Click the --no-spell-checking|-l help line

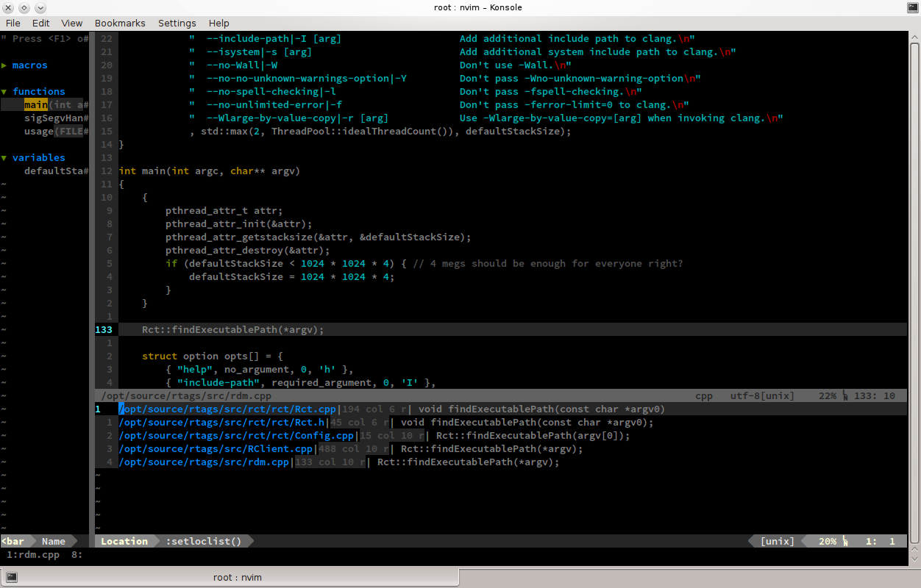[x=416, y=92]
